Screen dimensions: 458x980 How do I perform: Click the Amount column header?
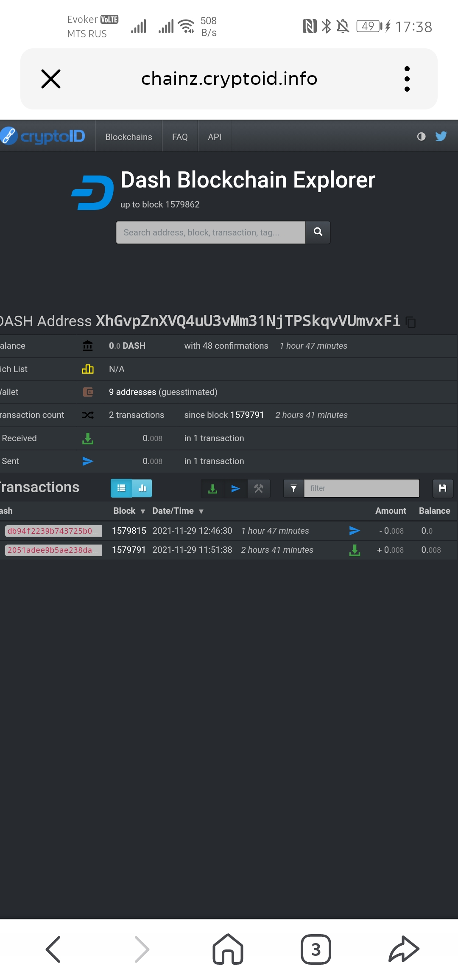click(x=391, y=511)
